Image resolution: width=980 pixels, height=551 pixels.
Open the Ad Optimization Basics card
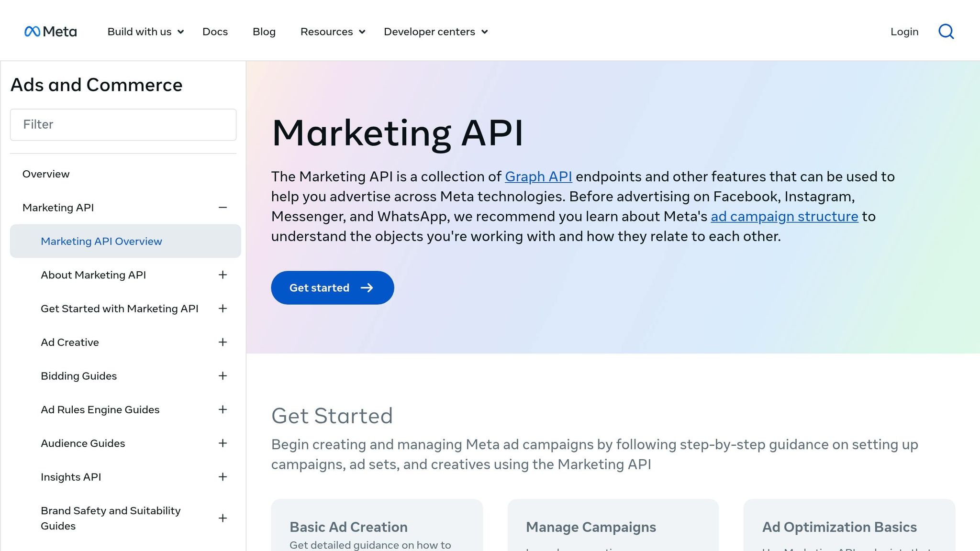pyautogui.click(x=849, y=525)
